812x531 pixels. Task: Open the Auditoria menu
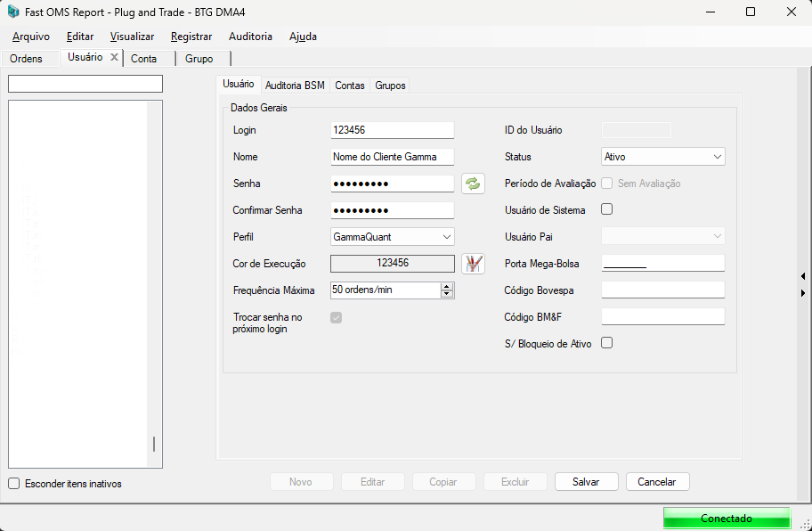click(x=251, y=37)
